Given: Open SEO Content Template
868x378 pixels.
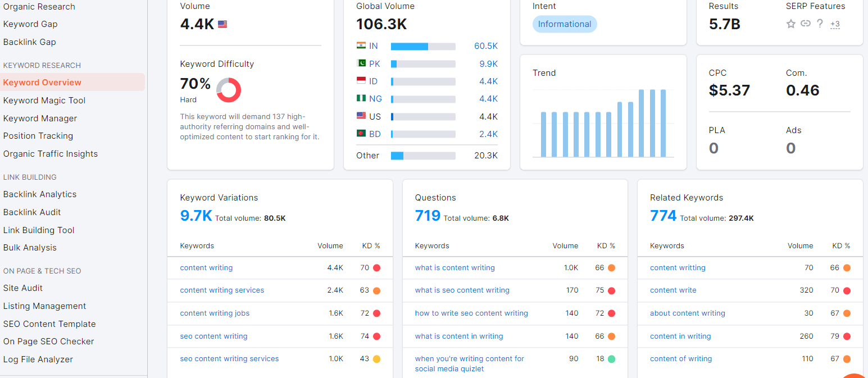Looking at the screenshot, I should (49, 324).
